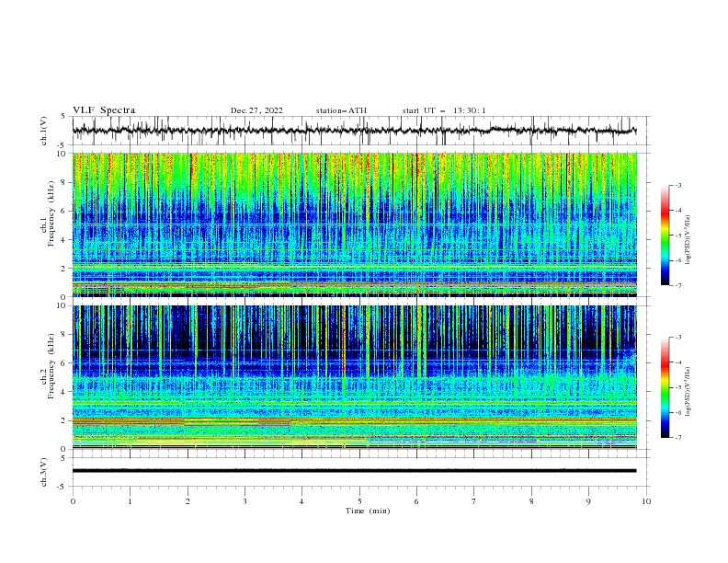Click the time axis tick label "7"
Viewport: 728px width, 563px height.
474,501
